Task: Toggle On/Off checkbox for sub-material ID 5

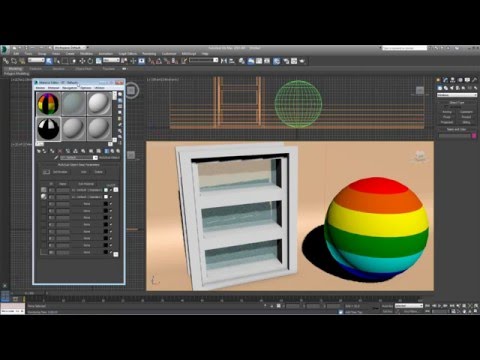Action: click(x=111, y=218)
